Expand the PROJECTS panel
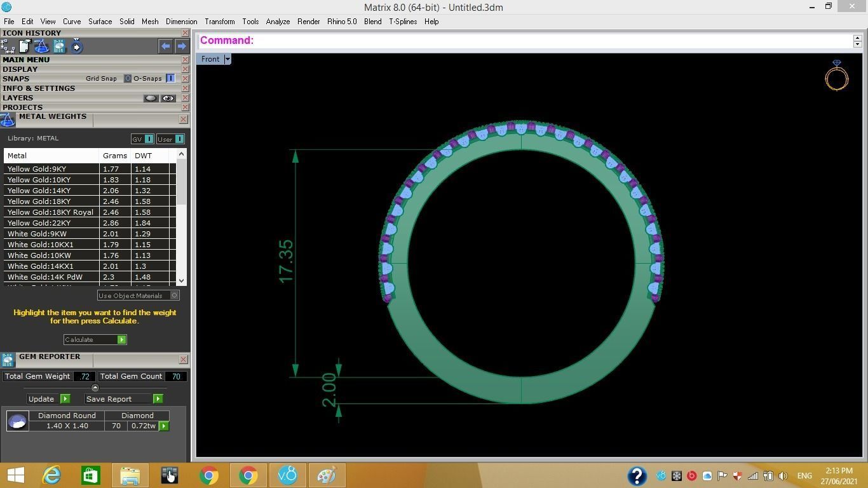868x488 pixels. pyautogui.click(x=22, y=107)
